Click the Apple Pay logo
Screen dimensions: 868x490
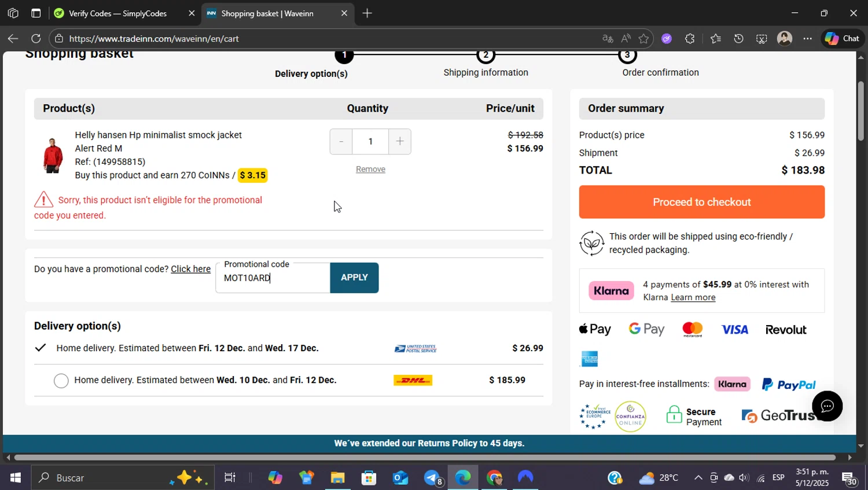point(595,329)
